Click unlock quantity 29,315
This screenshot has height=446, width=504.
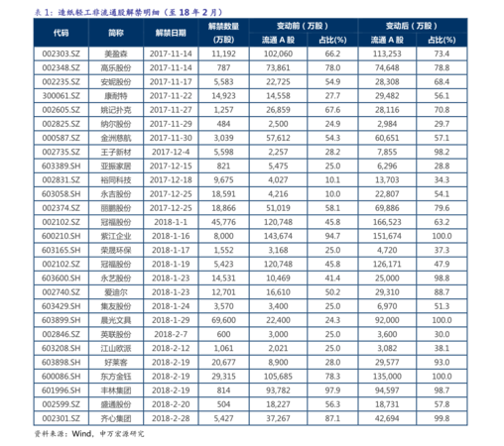point(223,377)
